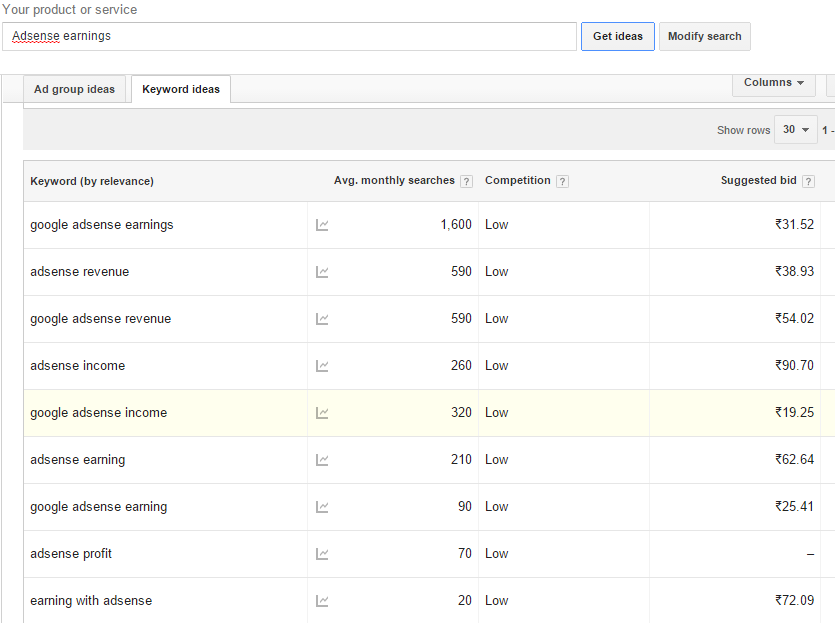
Task: Click the ₹72.09 suggested bid
Action: 795,600
